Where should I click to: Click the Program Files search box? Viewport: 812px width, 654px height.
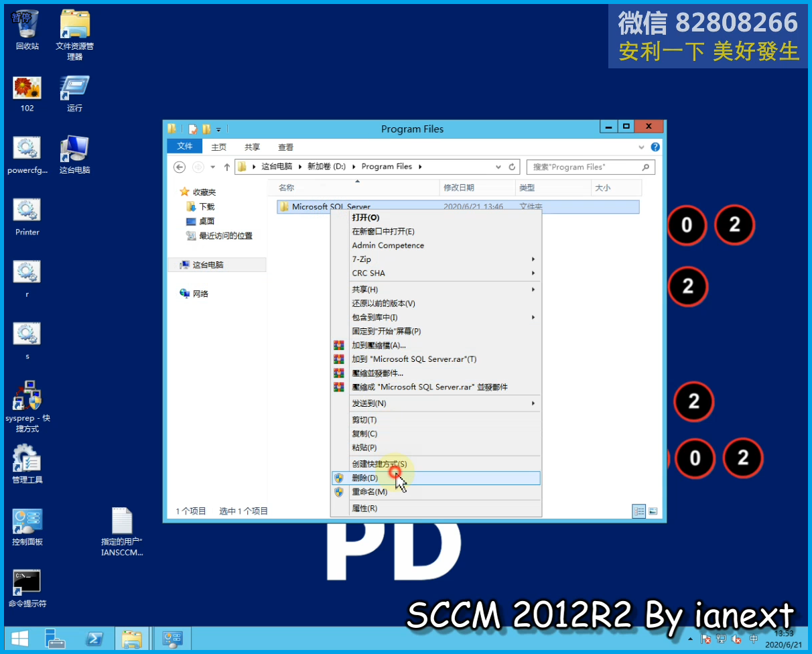pos(590,167)
